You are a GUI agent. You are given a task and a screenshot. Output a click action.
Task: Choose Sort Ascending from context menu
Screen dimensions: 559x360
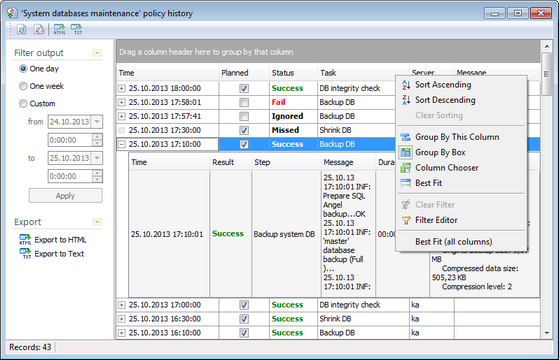click(x=461, y=85)
